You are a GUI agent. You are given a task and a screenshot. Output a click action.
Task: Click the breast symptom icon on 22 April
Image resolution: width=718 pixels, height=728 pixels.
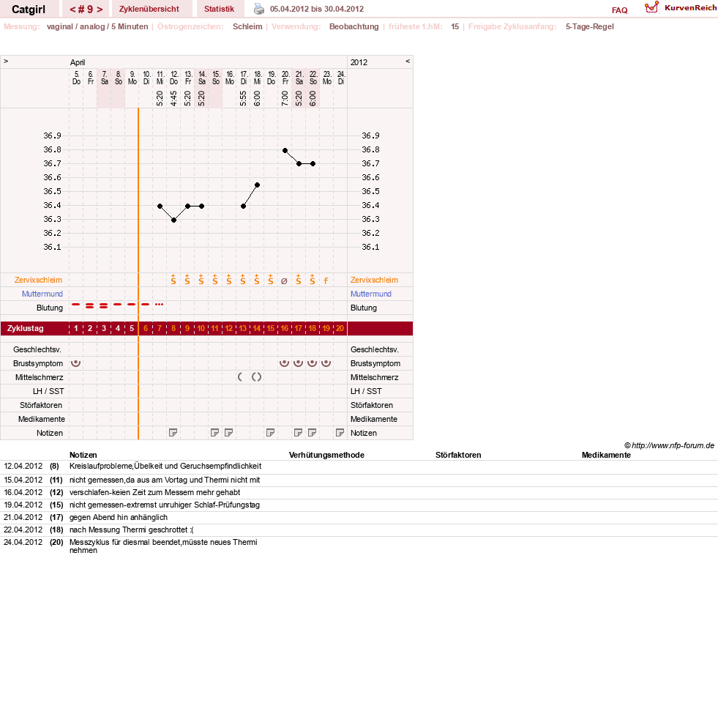313,363
